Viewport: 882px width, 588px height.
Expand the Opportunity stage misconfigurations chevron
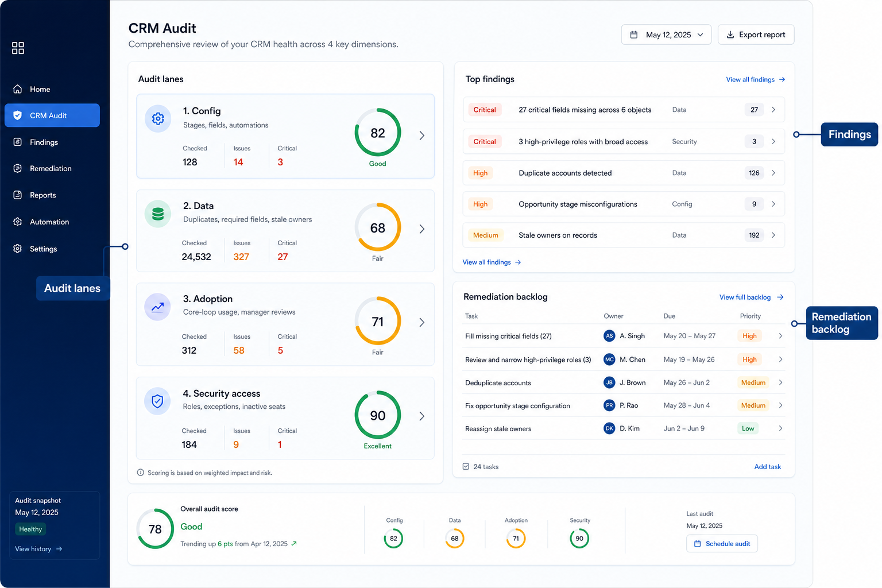773,204
